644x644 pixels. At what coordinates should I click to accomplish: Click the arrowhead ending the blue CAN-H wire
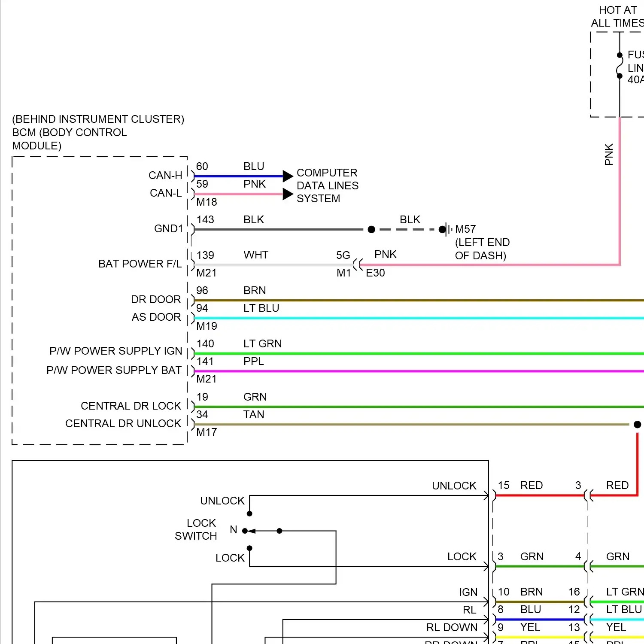point(288,176)
